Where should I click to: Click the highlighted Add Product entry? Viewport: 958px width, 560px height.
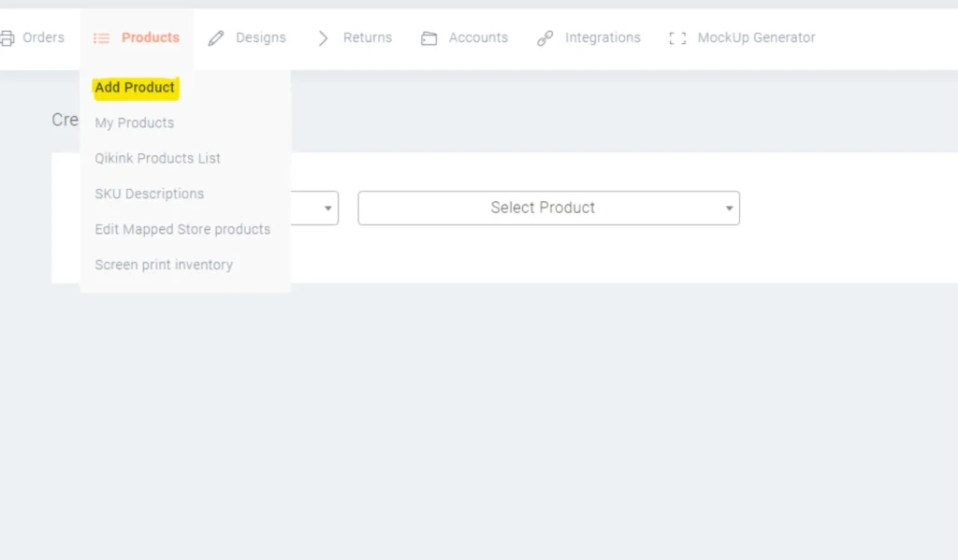coord(135,87)
